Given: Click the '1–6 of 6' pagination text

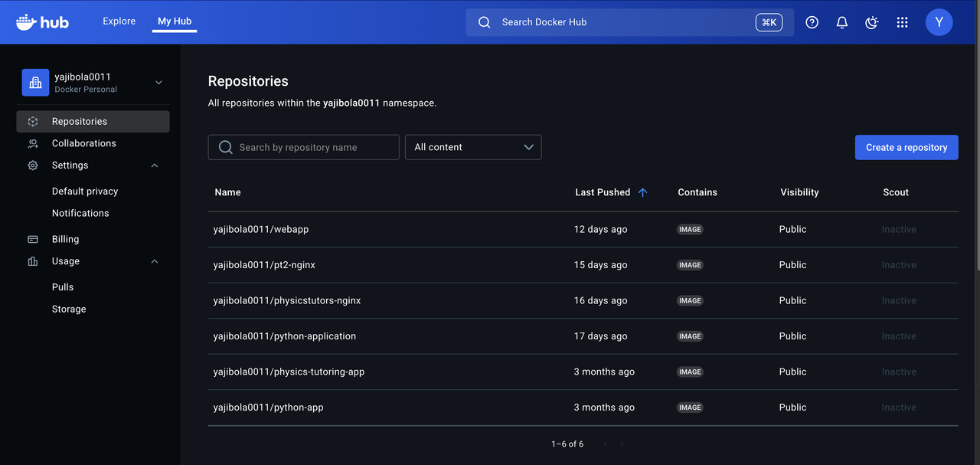Looking at the screenshot, I should click(x=567, y=444).
